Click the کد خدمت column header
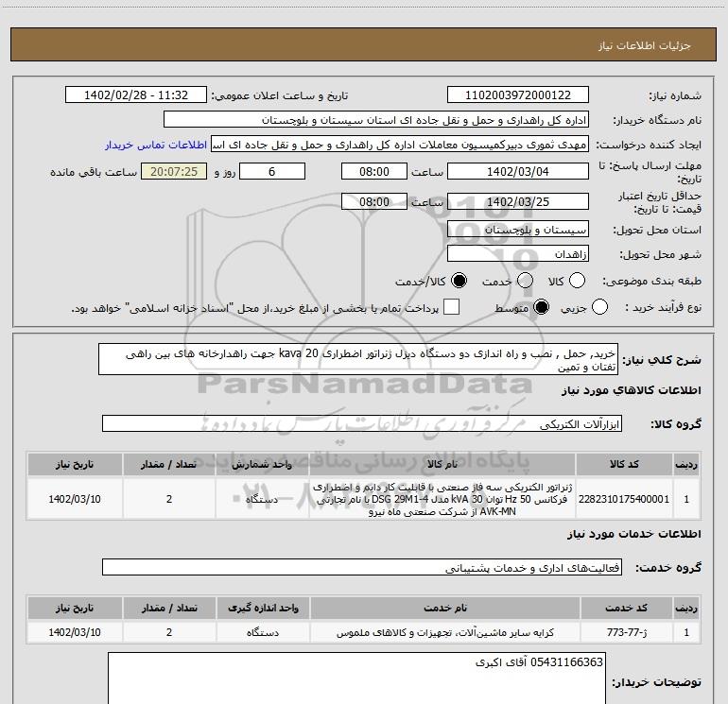Viewport: 728px width, 704px height. (x=626, y=608)
